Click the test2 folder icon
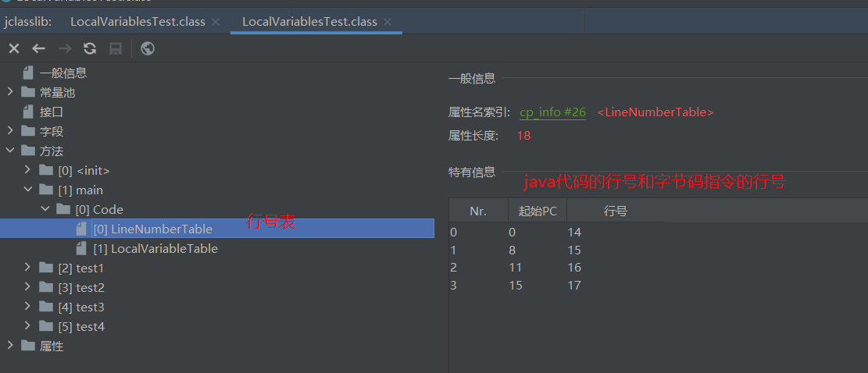The height and width of the screenshot is (373, 868). coord(46,287)
